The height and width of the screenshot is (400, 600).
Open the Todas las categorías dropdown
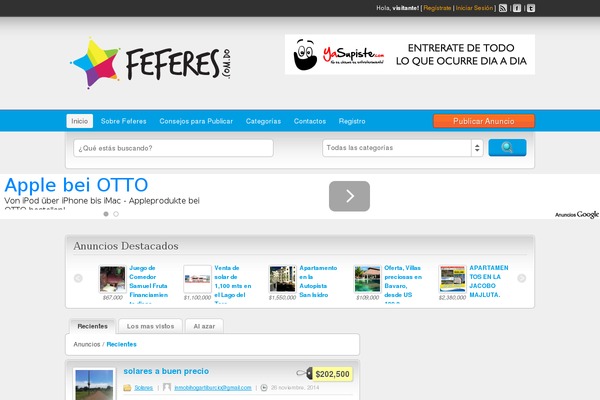pyautogui.click(x=403, y=148)
